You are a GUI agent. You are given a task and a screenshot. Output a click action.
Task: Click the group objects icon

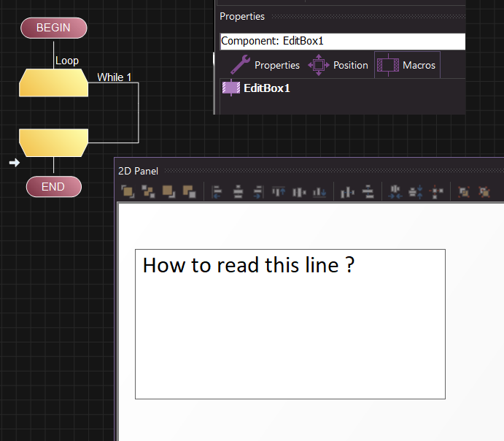[x=464, y=192]
